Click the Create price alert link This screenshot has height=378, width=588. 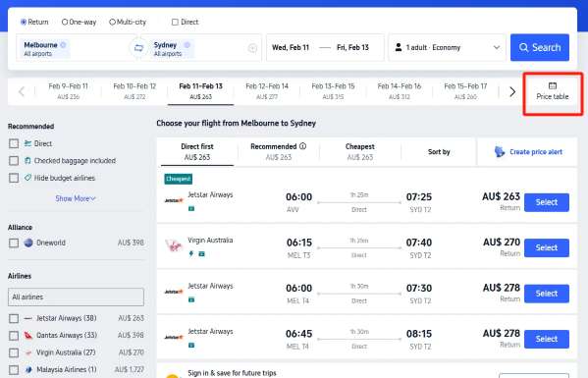536,152
